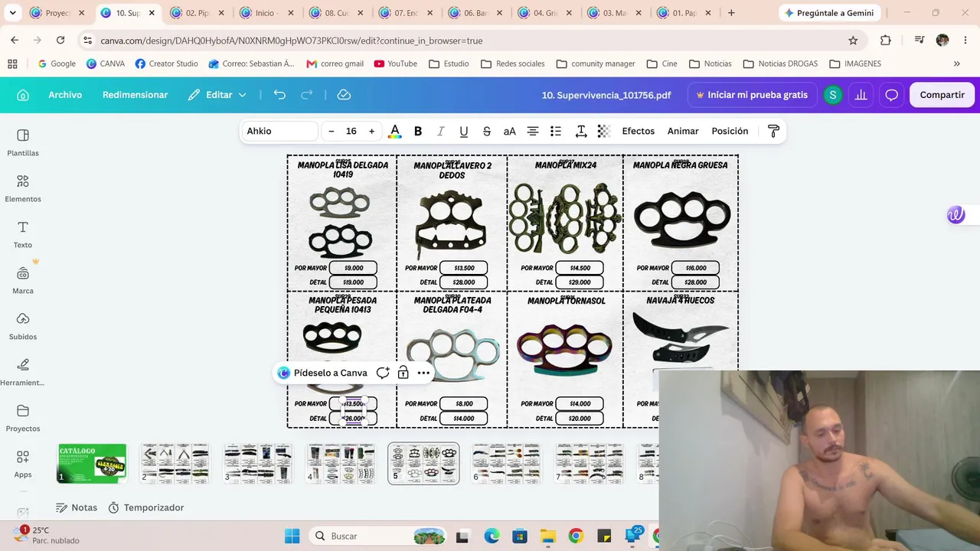
Task: Open the Notas panel
Action: tap(77, 507)
